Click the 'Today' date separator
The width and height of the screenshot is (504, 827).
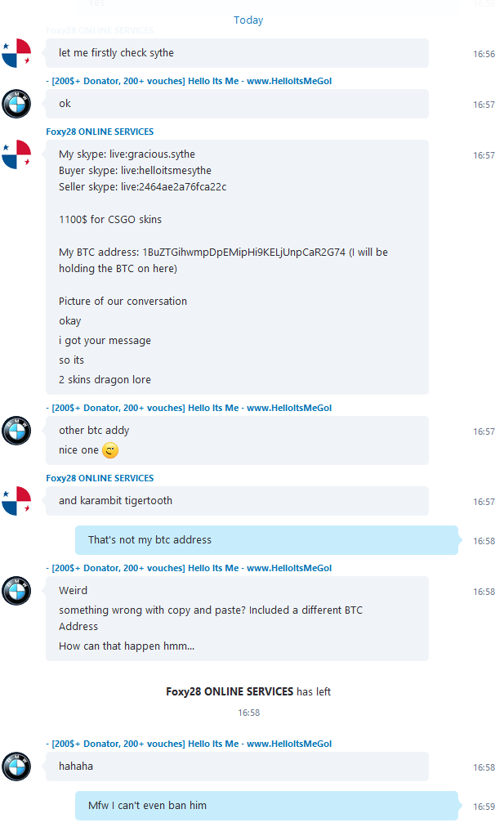pos(248,20)
